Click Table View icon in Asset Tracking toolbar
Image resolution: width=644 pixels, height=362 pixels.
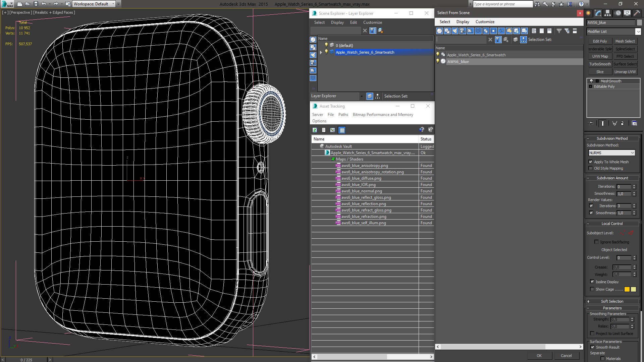point(342,130)
